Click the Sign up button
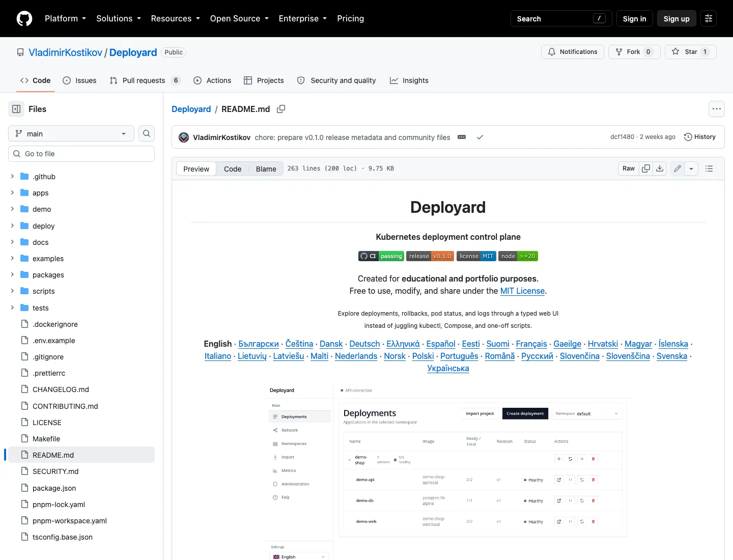The height and width of the screenshot is (560, 733). [x=676, y=18]
